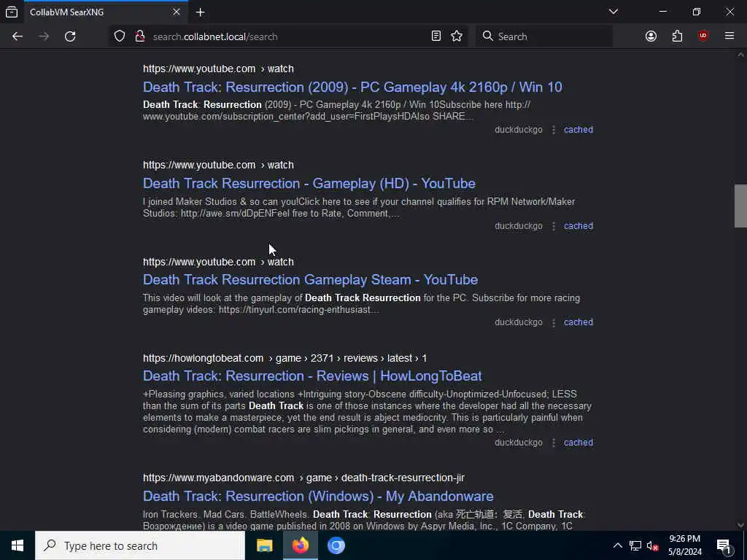Open Death Track: Resurrection (2009) PC Gameplay 4k link
Screen dimensions: 747x560
(352, 87)
